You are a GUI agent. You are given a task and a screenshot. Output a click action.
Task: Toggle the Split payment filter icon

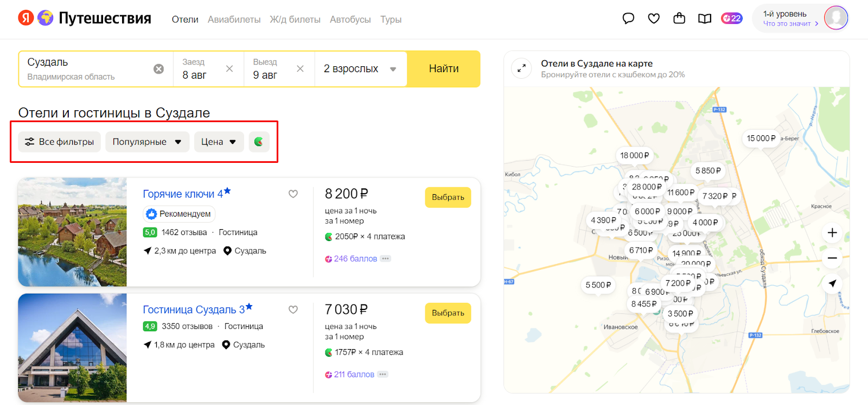pyautogui.click(x=259, y=142)
